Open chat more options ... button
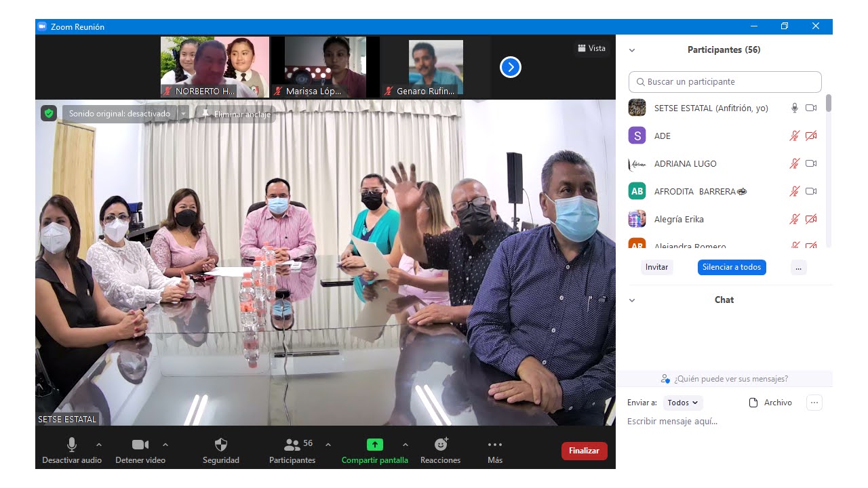Viewport: 868px width, 488px height. coord(814,403)
